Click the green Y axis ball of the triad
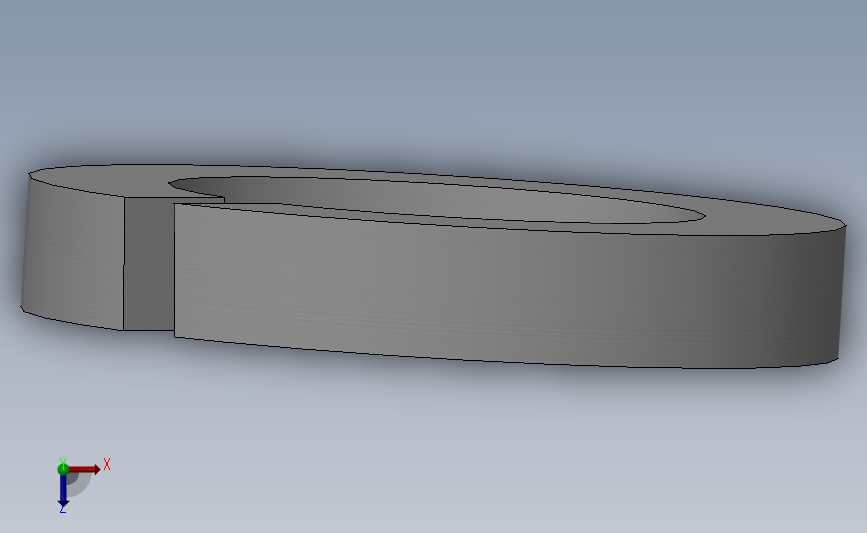 (63, 469)
